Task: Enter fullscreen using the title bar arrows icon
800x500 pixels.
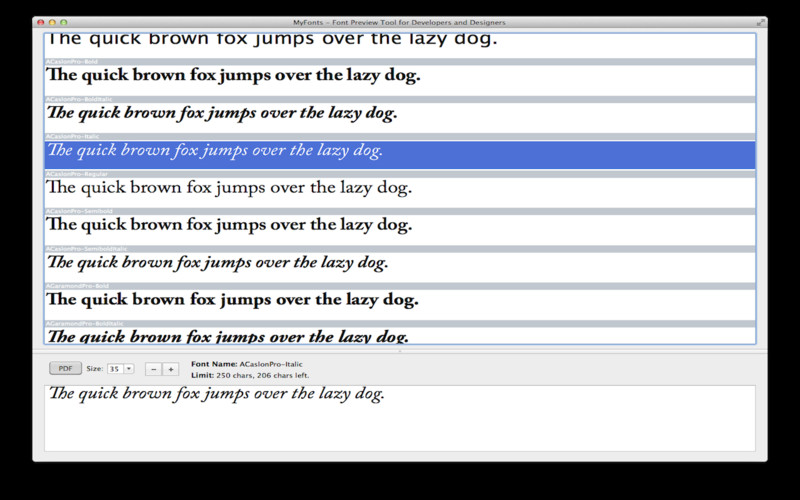Action: pos(760,22)
